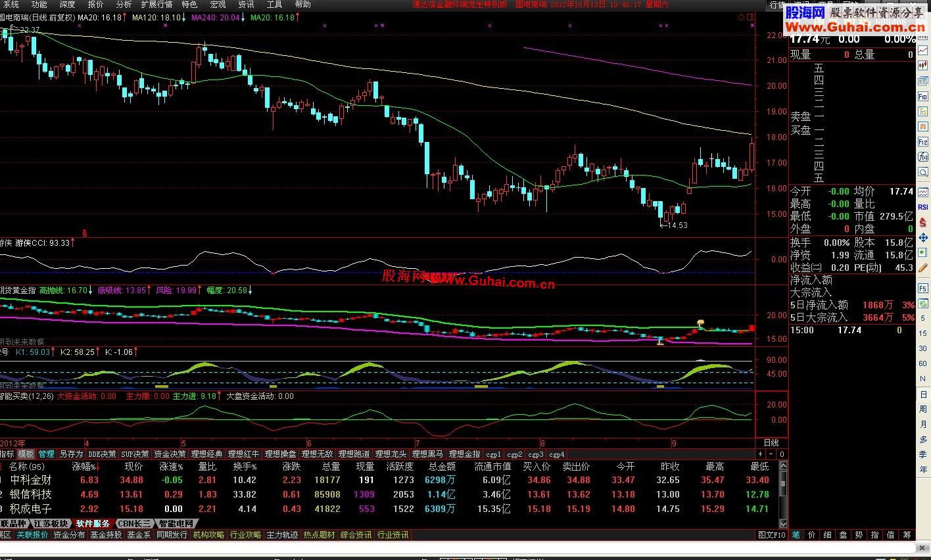This screenshot has height=560, width=931.
Task: Click the green arrow export icon in sidebar
Action: pyautogui.click(x=923, y=252)
